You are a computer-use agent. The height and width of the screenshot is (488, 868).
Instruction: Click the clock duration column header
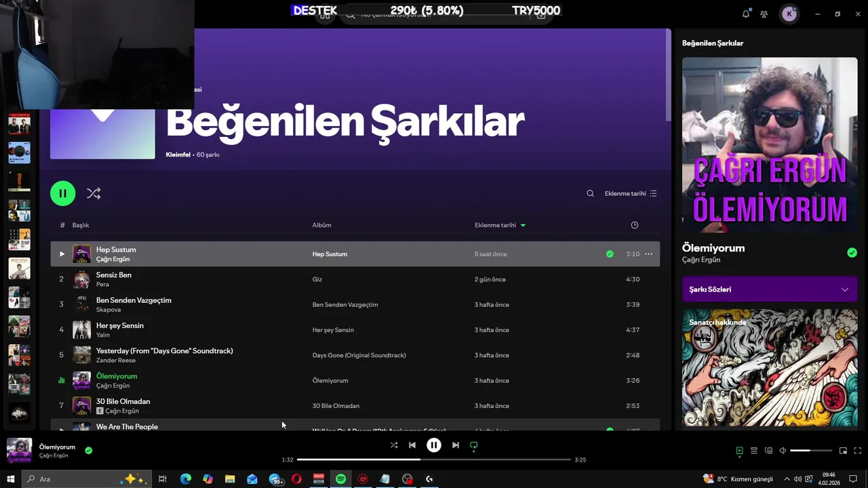pyautogui.click(x=634, y=225)
